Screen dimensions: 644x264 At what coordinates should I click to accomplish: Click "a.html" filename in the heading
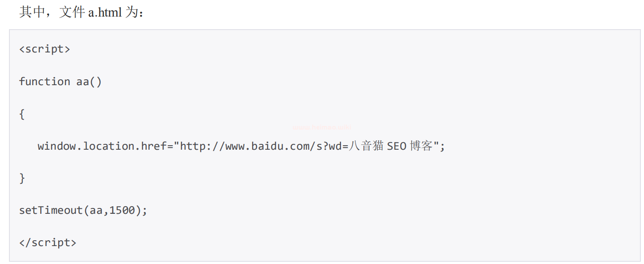click(104, 13)
